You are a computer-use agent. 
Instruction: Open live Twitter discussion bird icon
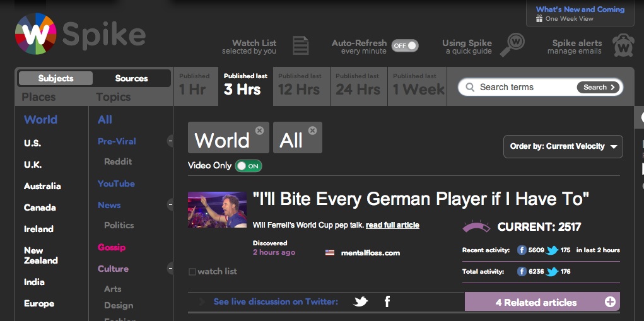coord(361,302)
